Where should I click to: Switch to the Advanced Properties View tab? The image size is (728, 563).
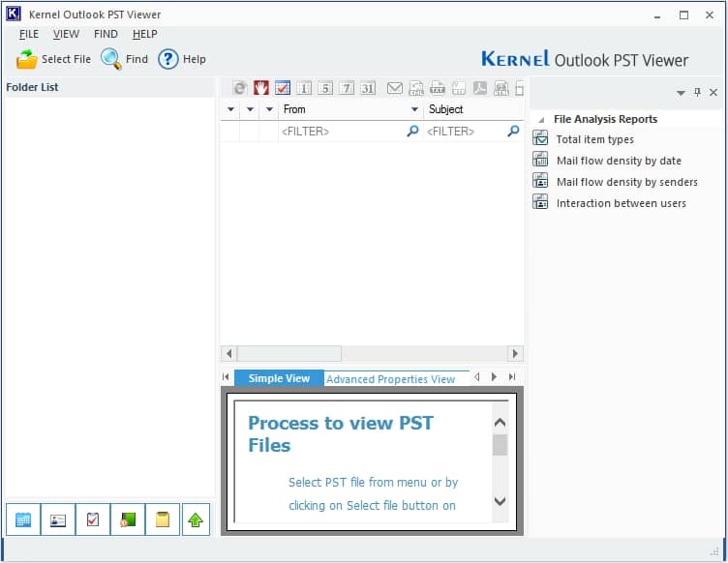coord(390,379)
